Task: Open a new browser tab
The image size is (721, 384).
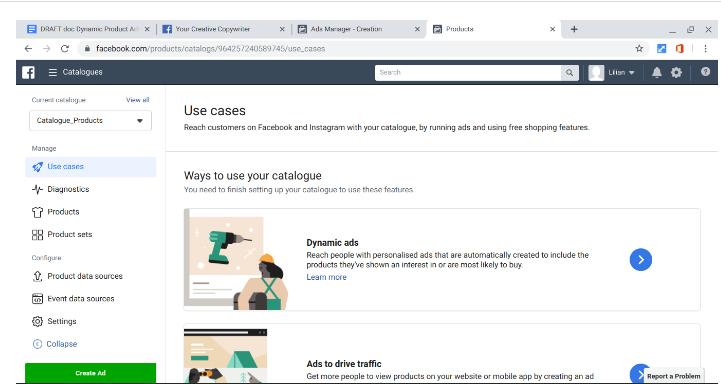Action: [x=574, y=29]
